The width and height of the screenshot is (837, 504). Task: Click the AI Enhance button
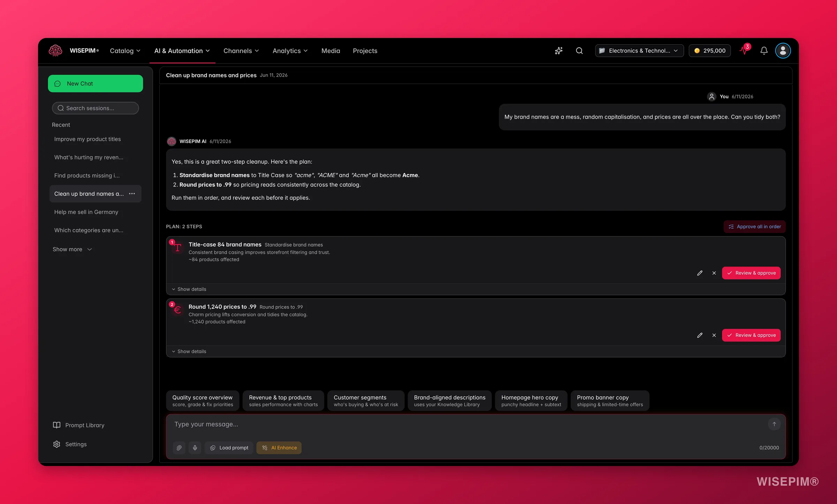(x=279, y=448)
